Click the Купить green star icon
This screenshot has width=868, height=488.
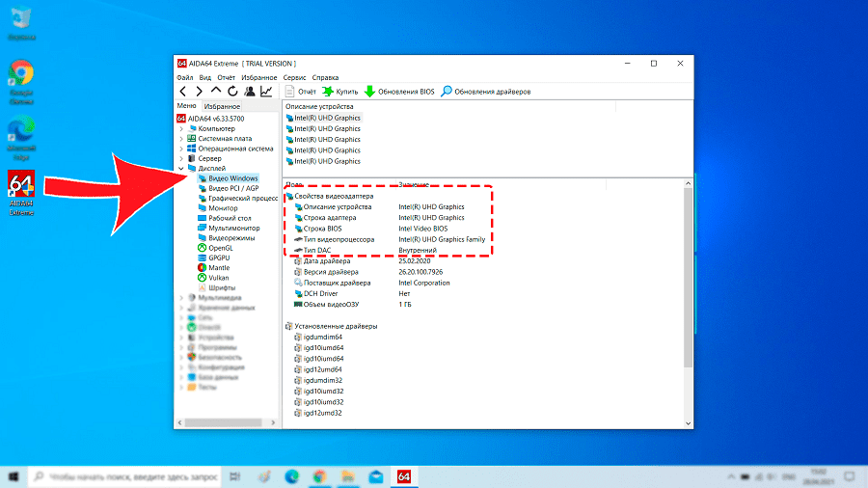[x=328, y=92]
